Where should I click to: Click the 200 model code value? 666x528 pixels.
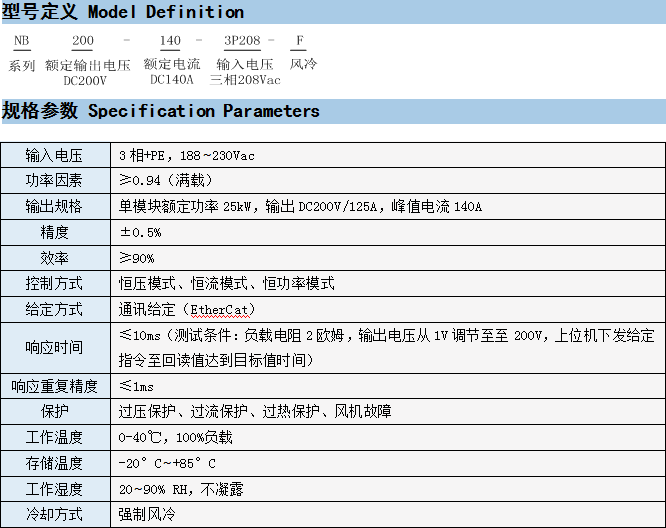click(83, 40)
